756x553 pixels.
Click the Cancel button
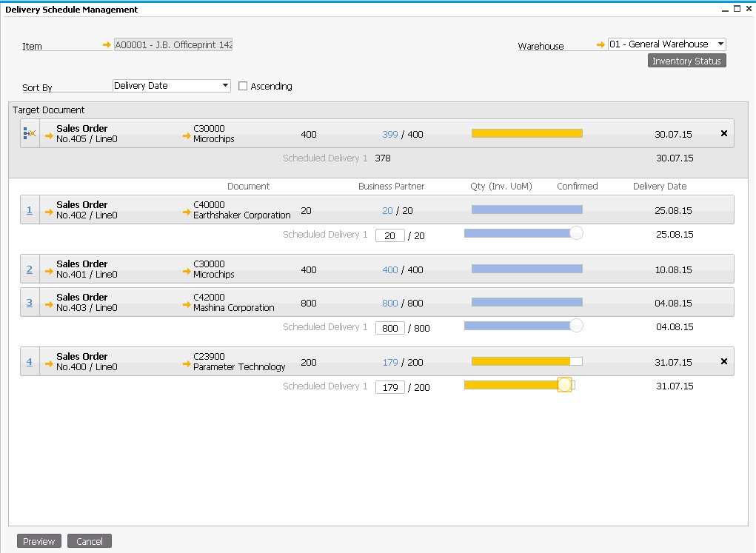[90, 541]
